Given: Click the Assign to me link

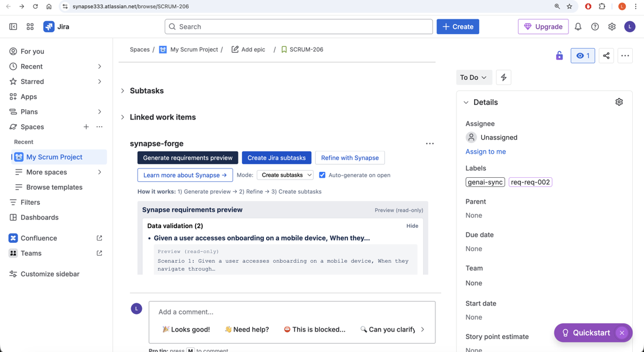Looking at the screenshot, I should pos(485,151).
